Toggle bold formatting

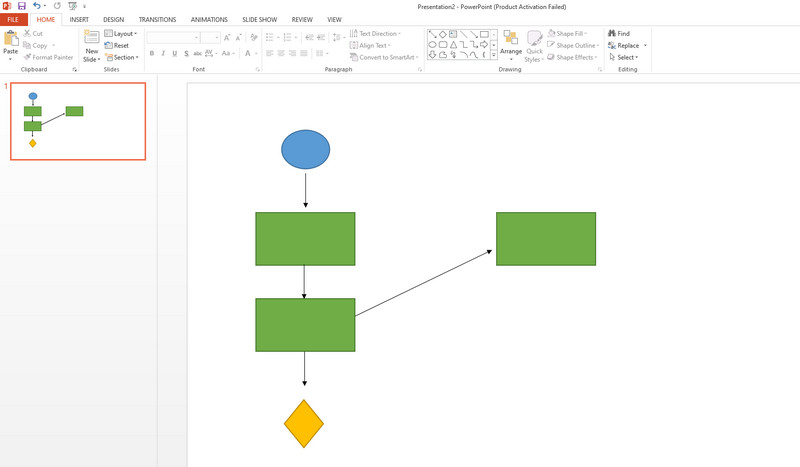click(152, 53)
